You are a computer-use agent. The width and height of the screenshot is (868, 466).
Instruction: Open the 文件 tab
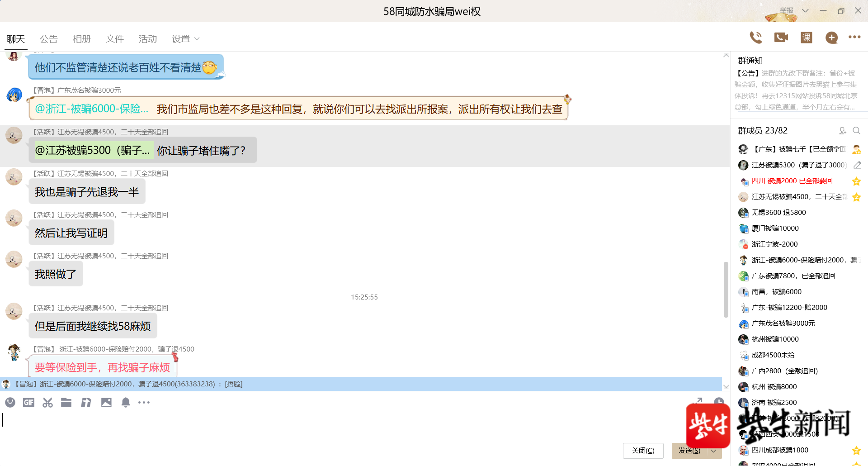point(115,39)
